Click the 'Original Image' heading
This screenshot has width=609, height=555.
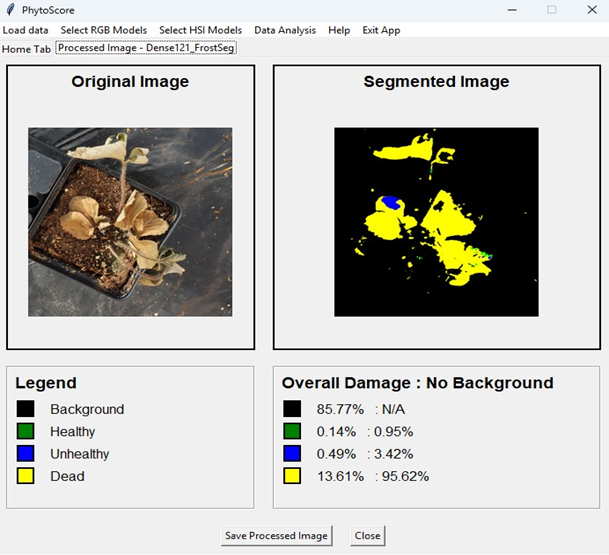[130, 82]
